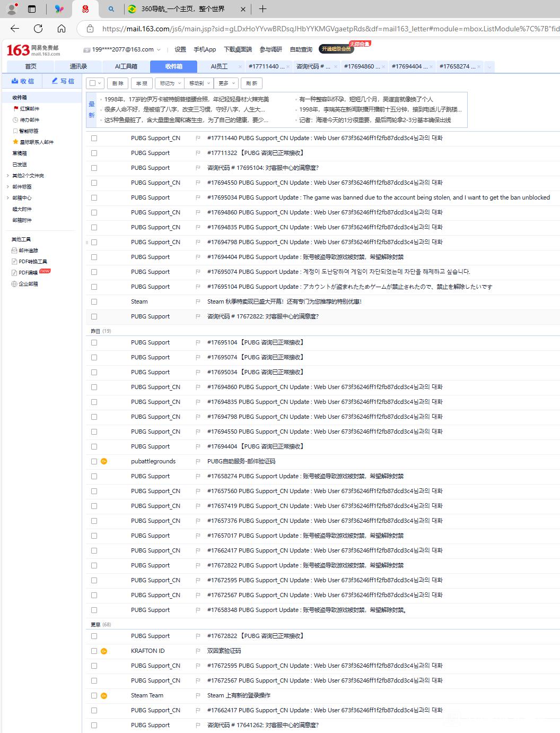Click the yellow envelope icon beside KRAFTON ID
This screenshot has width=560, height=733.
click(x=104, y=651)
